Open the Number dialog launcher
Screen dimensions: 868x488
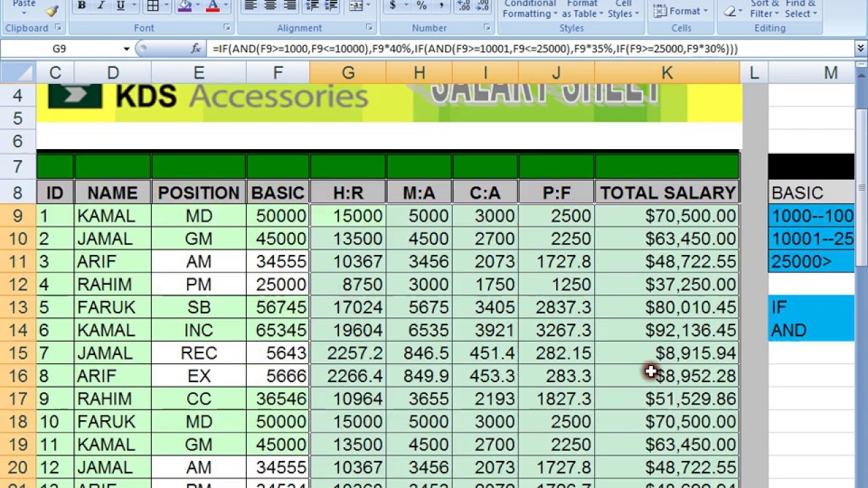(x=487, y=28)
